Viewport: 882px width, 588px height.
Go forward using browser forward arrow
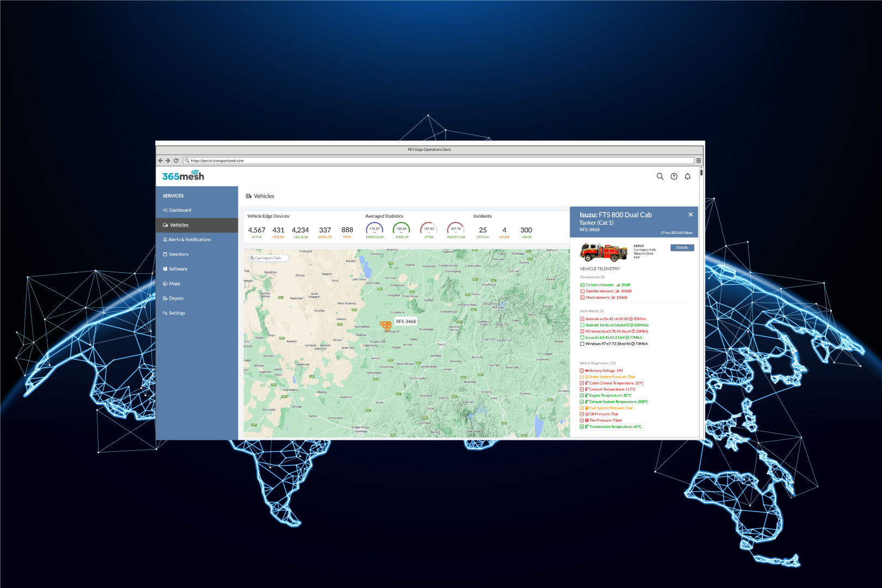pos(168,161)
